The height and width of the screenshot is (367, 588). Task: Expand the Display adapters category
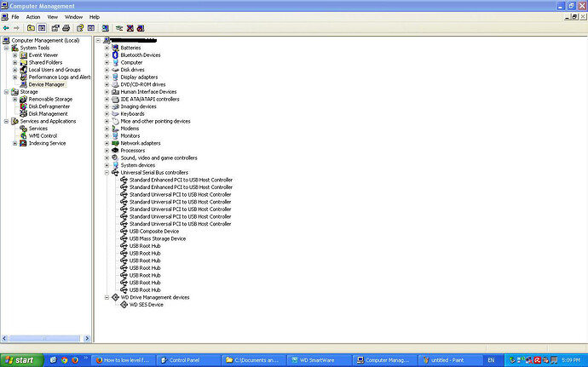[107, 77]
